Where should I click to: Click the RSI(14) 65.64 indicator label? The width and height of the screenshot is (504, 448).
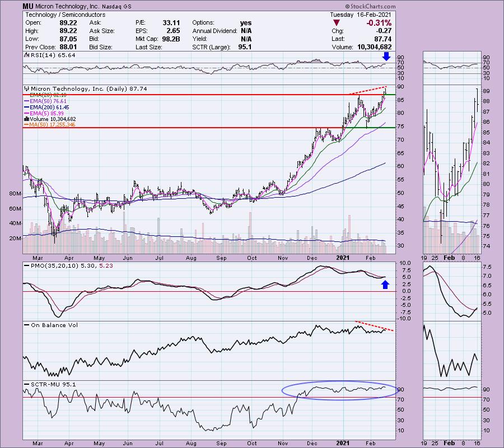click(53, 55)
